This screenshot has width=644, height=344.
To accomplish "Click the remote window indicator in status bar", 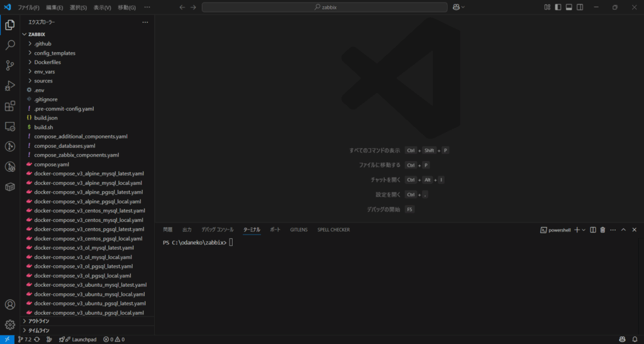I will pyautogui.click(x=7, y=340).
